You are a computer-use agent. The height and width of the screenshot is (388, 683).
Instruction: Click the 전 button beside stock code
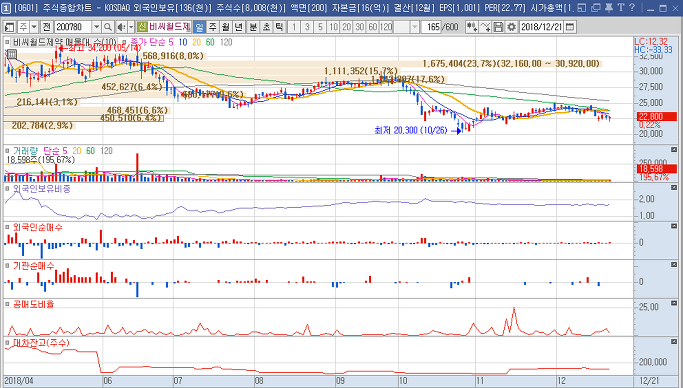47,27
